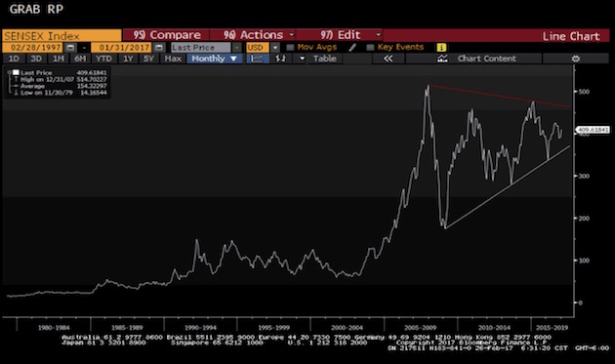
Task: Open the chart type dropdown arrow beside Table
Action: (x=302, y=59)
